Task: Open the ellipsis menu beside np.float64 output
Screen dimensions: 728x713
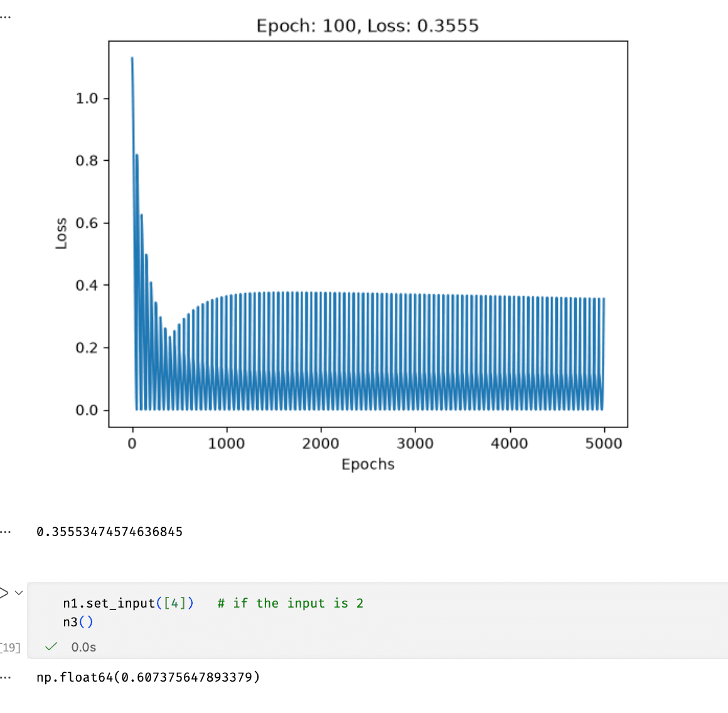Action: [4, 678]
